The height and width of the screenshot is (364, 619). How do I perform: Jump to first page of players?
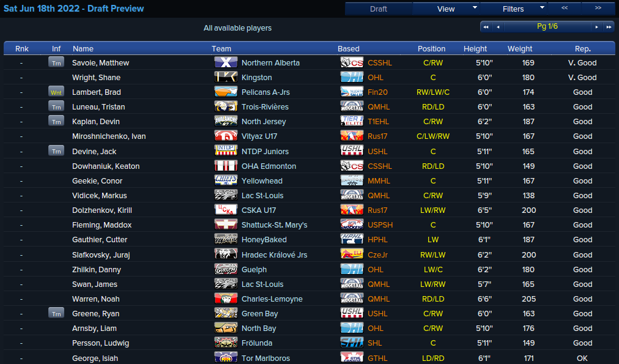point(486,27)
